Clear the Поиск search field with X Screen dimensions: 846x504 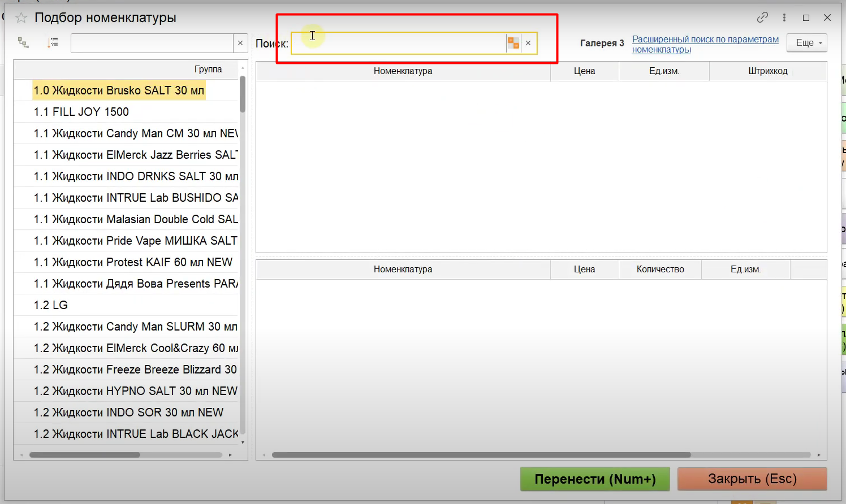click(x=528, y=43)
